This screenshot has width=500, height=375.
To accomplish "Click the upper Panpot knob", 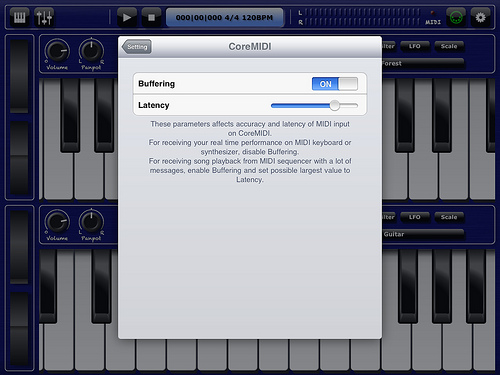I will tap(91, 51).
